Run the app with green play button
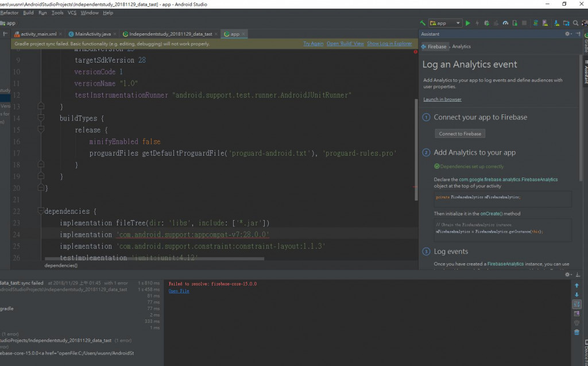588x366 pixels. point(467,23)
